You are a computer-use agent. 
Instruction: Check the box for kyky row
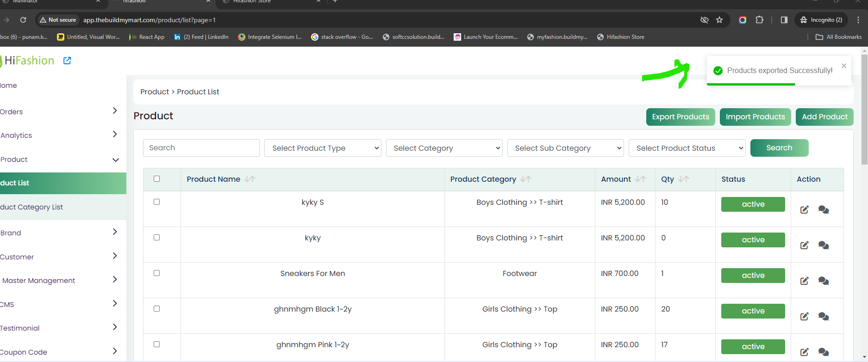[156, 238]
